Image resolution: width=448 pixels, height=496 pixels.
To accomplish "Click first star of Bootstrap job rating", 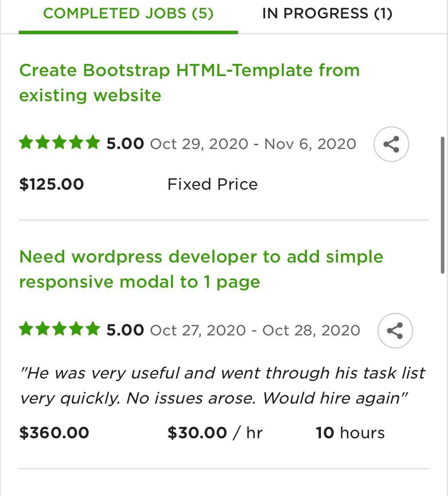I will pos(26,142).
